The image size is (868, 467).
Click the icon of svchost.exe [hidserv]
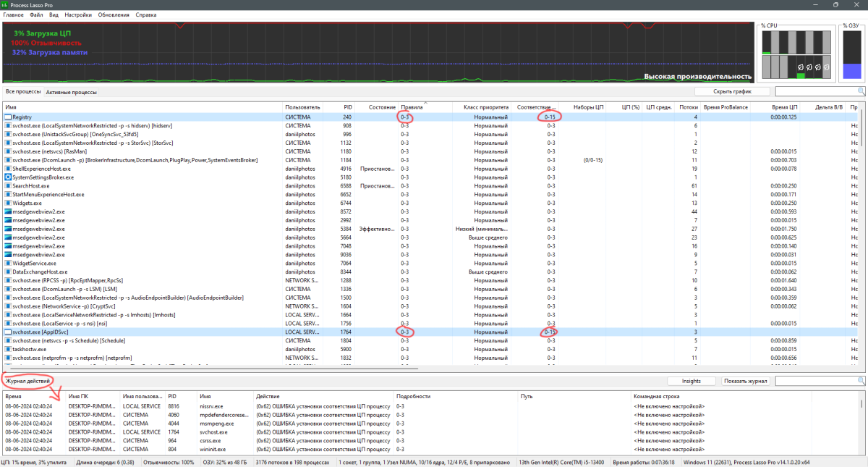click(8, 125)
